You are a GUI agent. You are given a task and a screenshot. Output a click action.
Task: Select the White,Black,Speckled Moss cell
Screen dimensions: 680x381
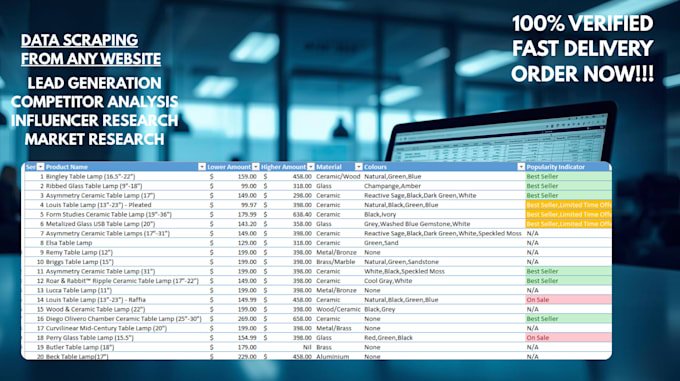pyautogui.click(x=444, y=271)
